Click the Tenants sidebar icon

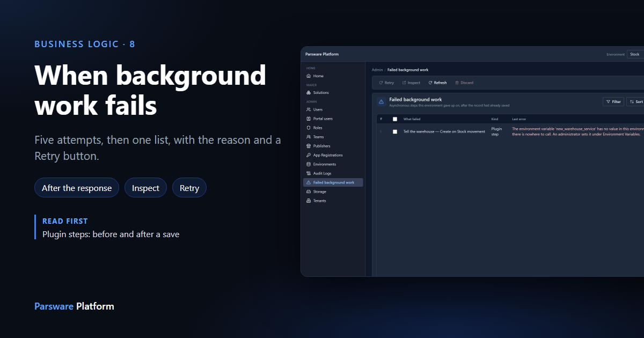308,201
